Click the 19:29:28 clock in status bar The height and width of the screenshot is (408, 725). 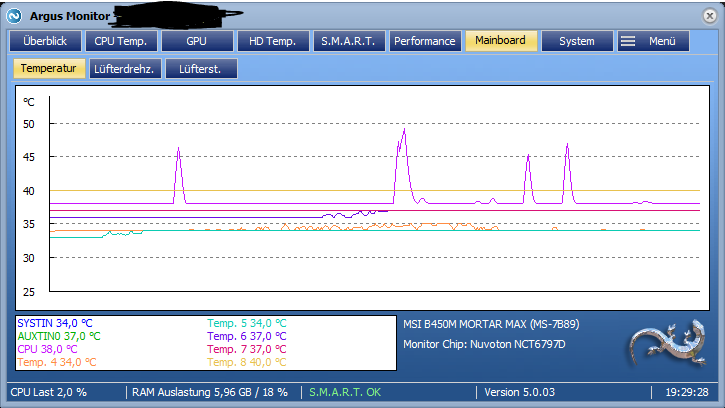[687, 392]
